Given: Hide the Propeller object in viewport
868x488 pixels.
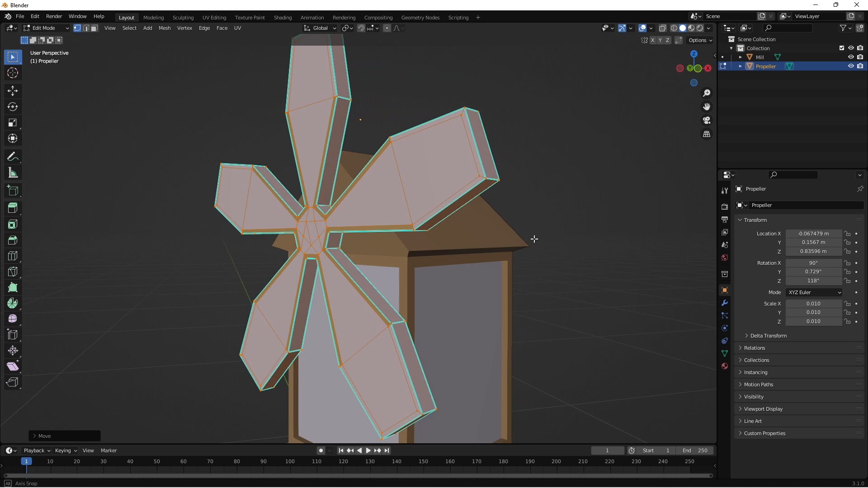Looking at the screenshot, I should pos(851,66).
